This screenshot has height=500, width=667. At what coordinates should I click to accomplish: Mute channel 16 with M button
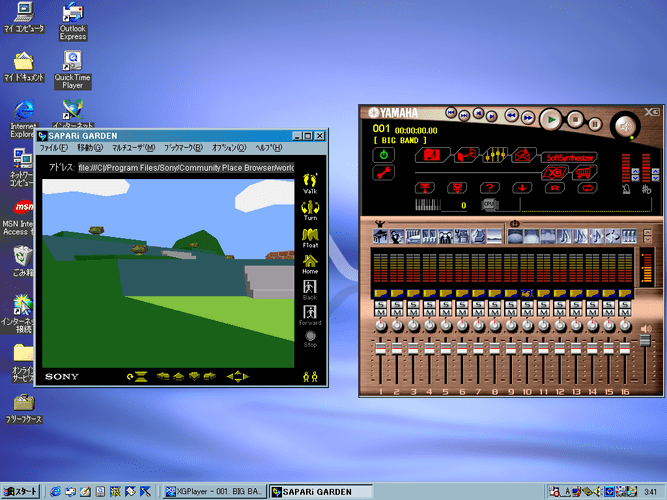[625, 313]
